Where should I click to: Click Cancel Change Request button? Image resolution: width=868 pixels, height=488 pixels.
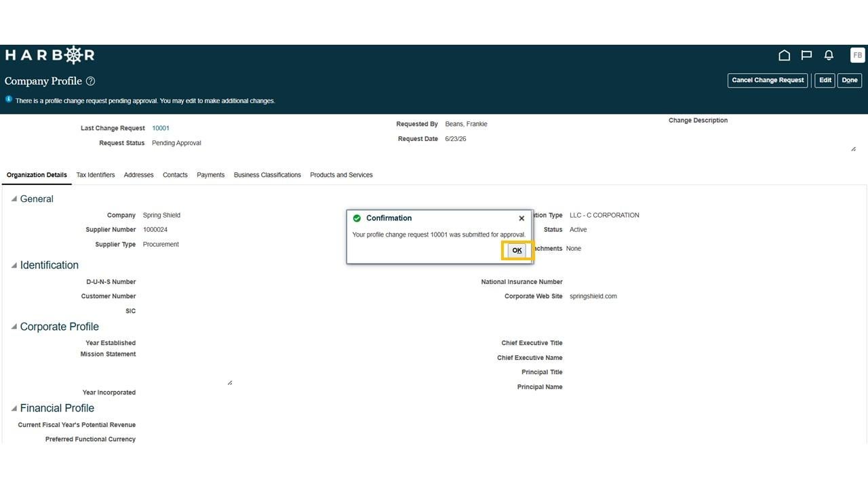(768, 80)
